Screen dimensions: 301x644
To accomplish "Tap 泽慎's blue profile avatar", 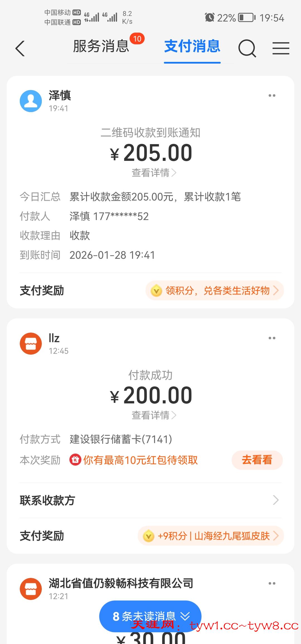I will [31, 101].
